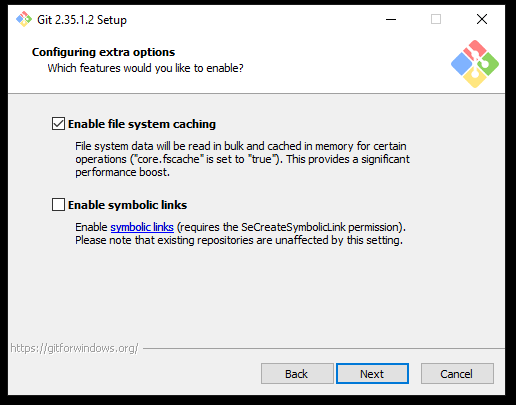Click the large Git logo in the header
Screen dimensions: 516x405
475,64
